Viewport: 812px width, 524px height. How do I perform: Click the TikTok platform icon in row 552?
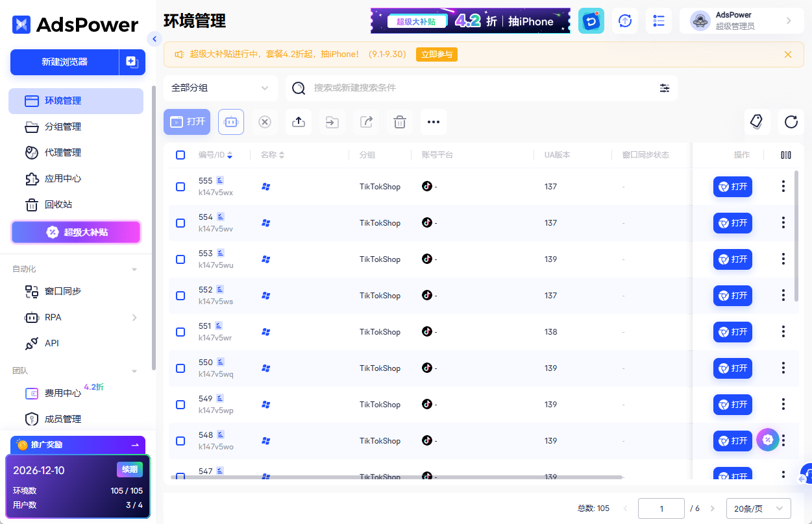(426, 295)
